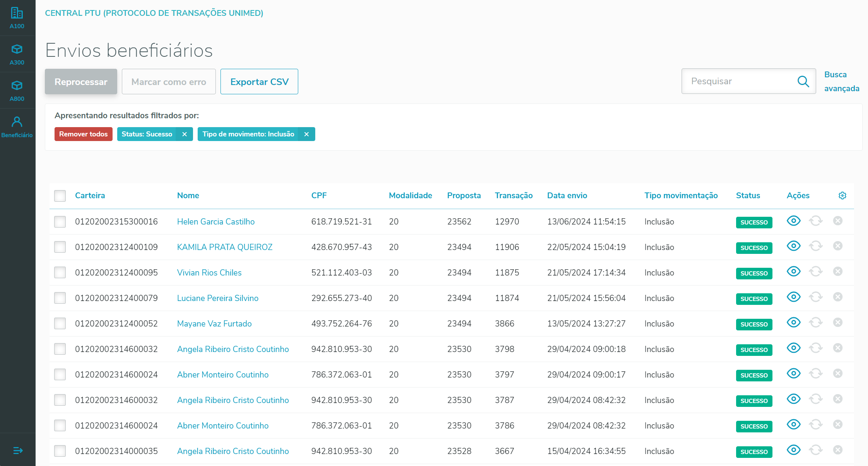Sort the table by Data envio column
Image resolution: width=868 pixels, height=466 pixels.
point(567,196)
